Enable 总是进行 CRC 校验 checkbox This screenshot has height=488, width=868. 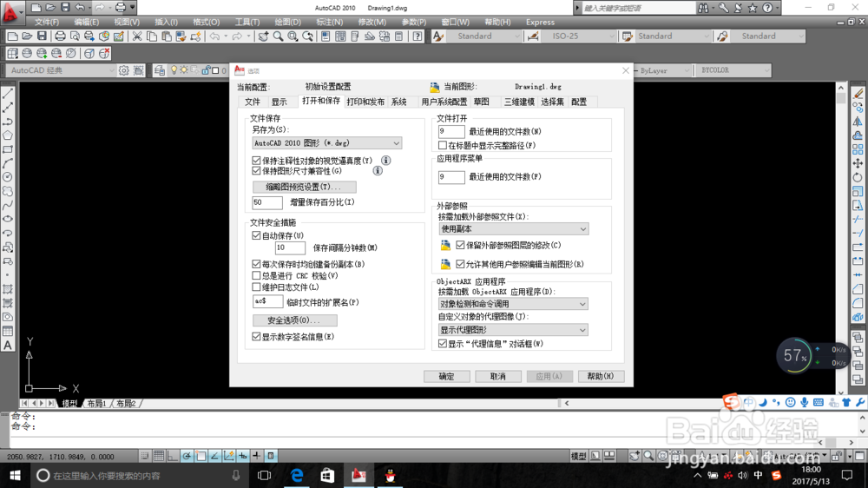click(256, 275)
